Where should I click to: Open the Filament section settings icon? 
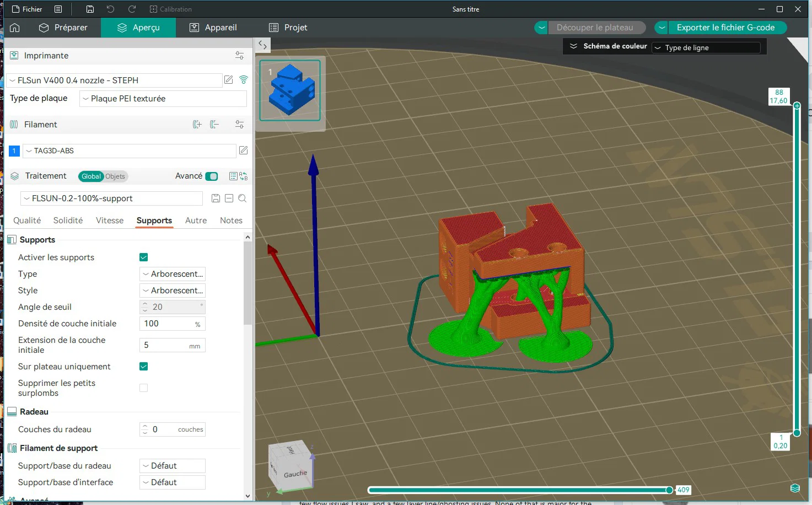pos(239,125)
